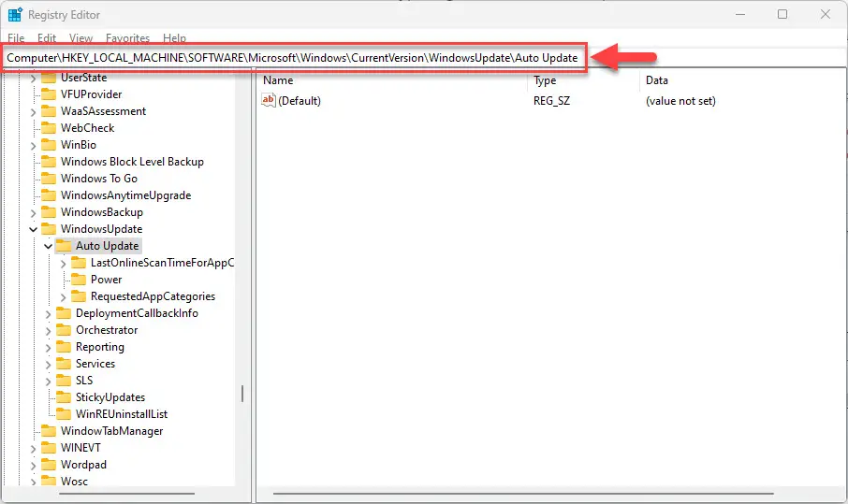Image resolution: width=848 pixels, height=504 pixels.
Task: Open the Help menu
Action: pos(174,37)
